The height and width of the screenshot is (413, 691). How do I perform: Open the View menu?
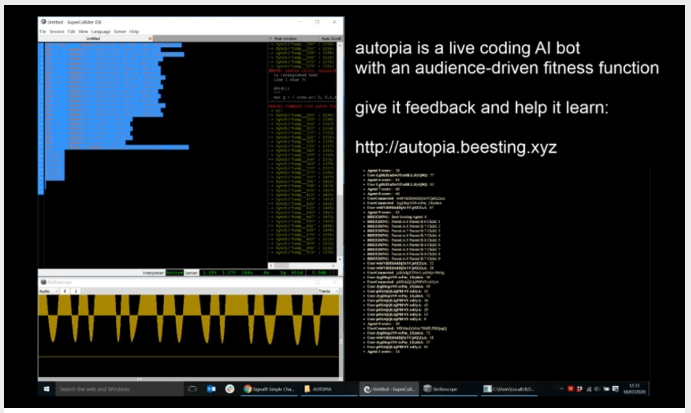pos(83,32)
